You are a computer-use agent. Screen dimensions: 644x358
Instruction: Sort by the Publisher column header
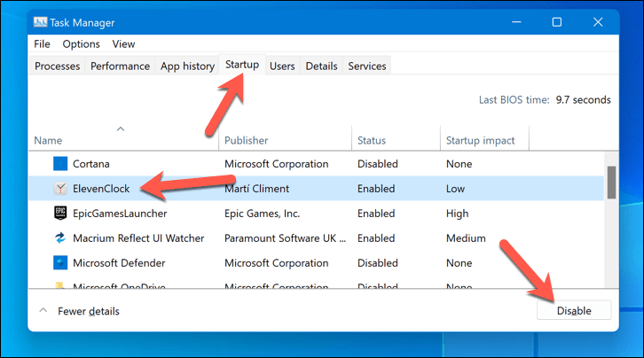(x=247, y=140)
